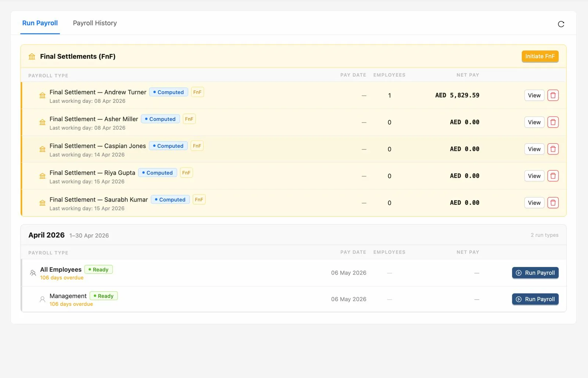Click the FnF tag on Andrew Turner row

pos(197,92)
